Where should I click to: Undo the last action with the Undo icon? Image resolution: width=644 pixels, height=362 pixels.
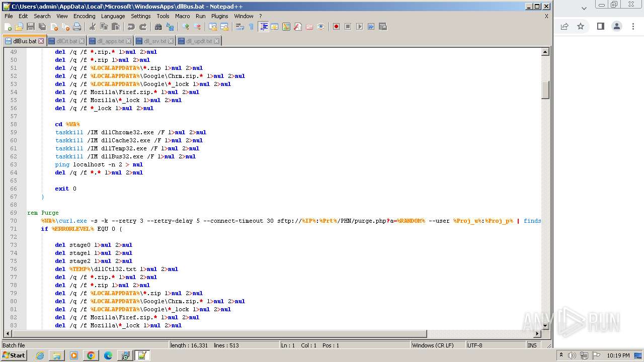point(131,27)
